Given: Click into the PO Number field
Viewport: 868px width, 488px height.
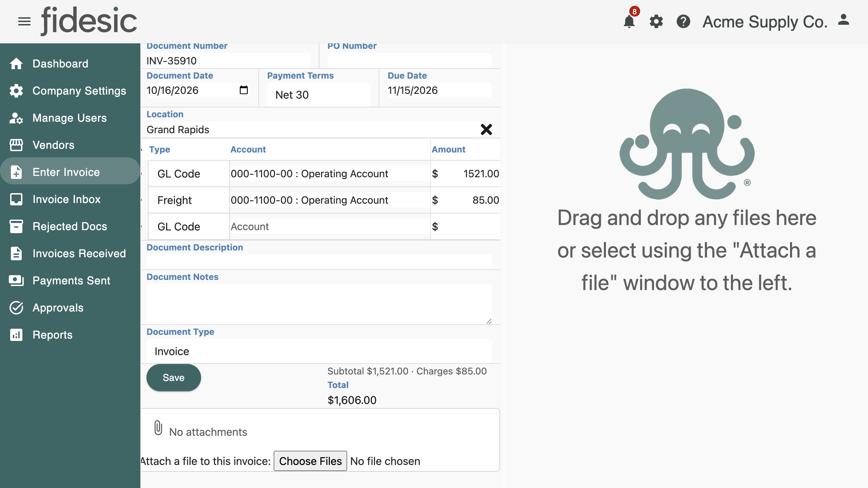Looking at the screenshot, I should [x=409, y=61].
